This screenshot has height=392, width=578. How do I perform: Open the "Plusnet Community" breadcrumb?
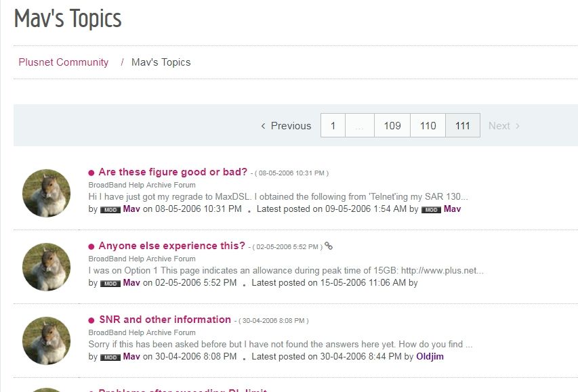tap(62, 62)
